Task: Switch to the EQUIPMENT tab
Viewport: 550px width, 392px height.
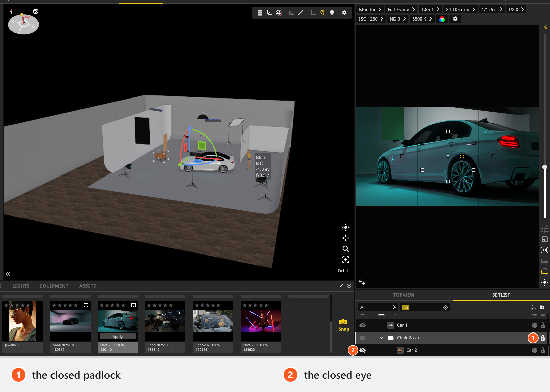Action: point(54,286)
